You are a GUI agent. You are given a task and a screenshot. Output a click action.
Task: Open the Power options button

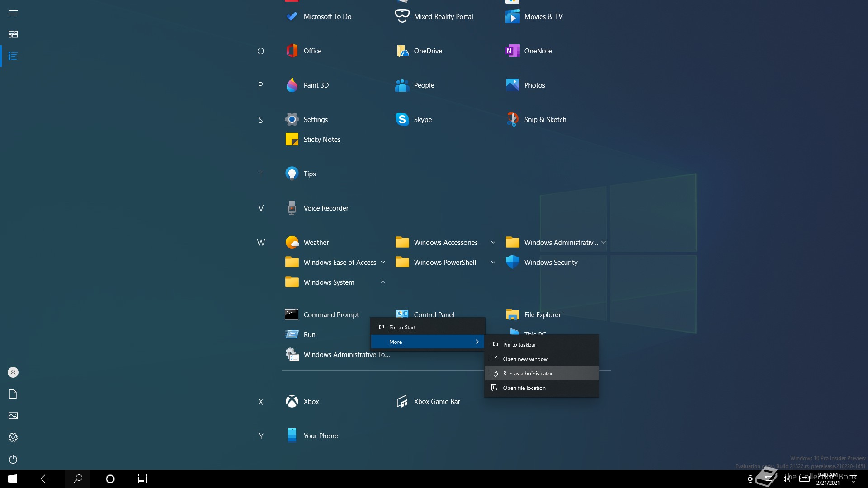(13, 459)
